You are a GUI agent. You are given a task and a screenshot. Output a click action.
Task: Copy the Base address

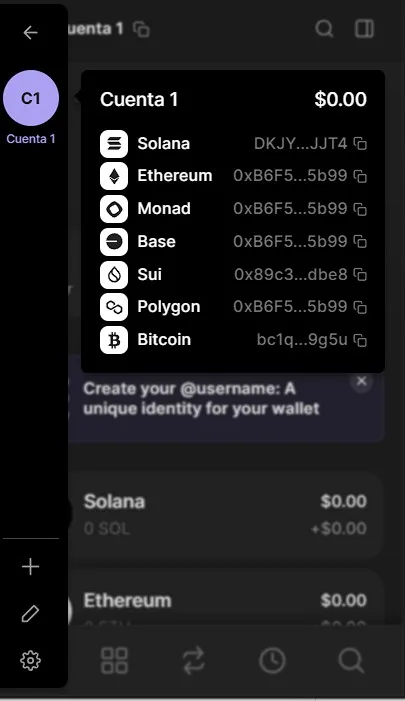[x=360, y=241]
